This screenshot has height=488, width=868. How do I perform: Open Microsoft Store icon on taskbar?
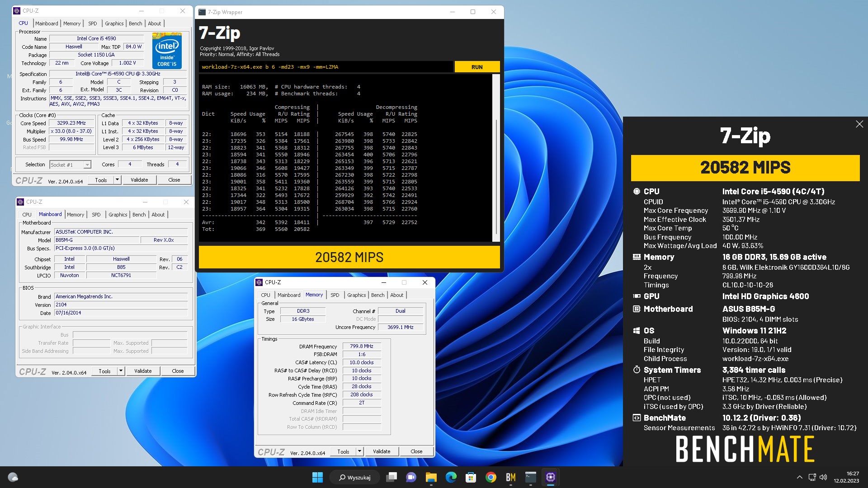(471, 477)
